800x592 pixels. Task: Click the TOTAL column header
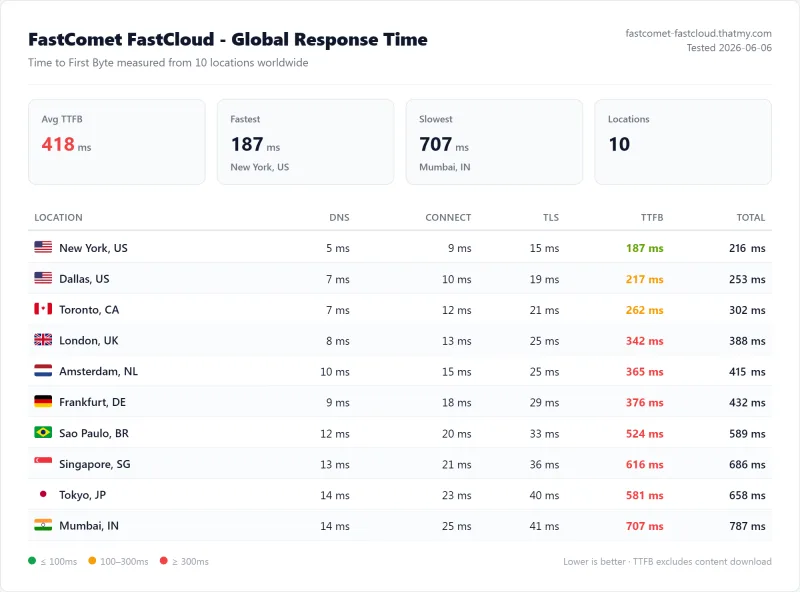[751, 217]
